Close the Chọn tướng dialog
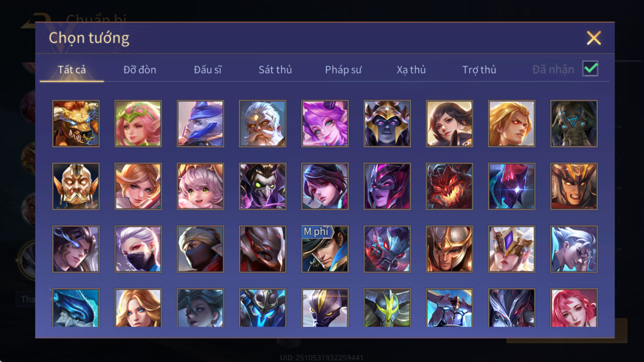 point(594,38)
